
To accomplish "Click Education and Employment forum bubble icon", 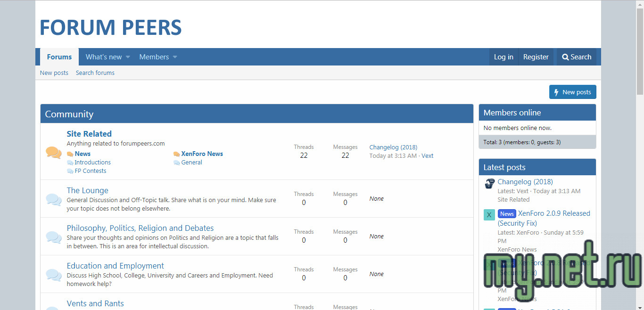I will (53, 275).
